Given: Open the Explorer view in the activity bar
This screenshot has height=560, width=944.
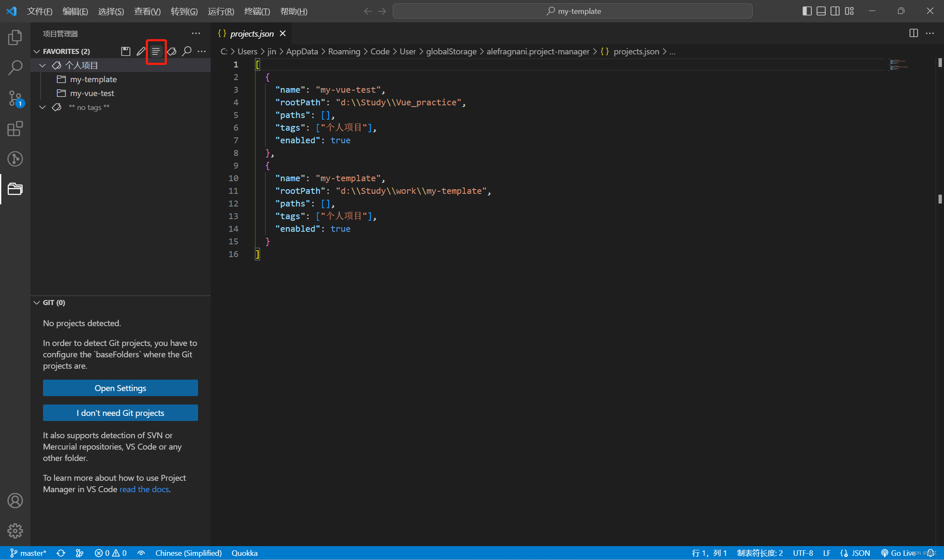Looking at the screenshot, I should click(15, 38).
